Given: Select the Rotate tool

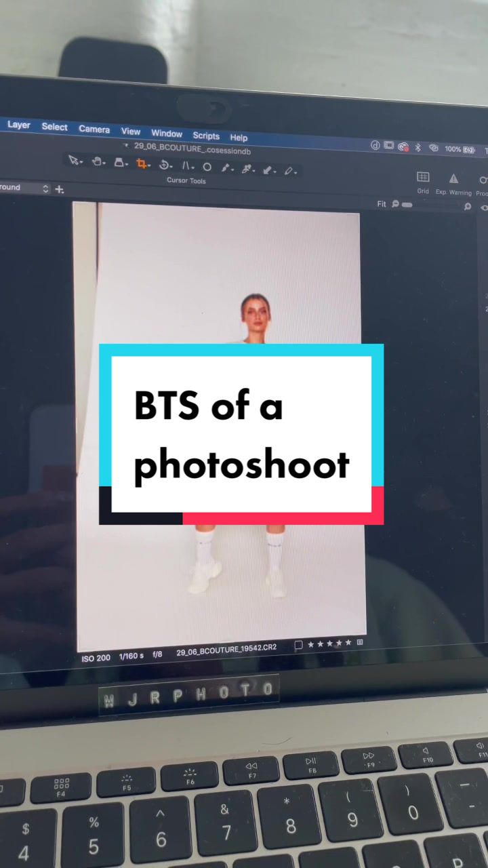Looking at the screenshot, I should (x=164, y=165).
